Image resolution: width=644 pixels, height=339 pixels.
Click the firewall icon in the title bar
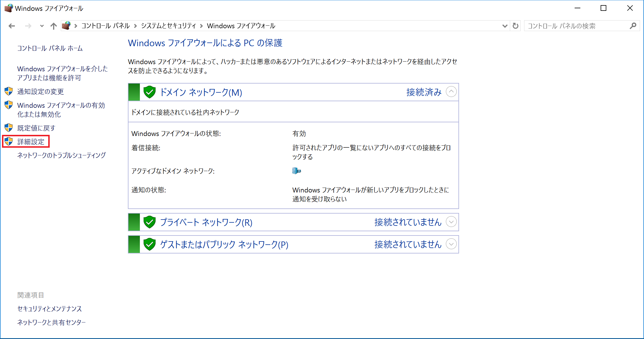[x=9, y=8]
